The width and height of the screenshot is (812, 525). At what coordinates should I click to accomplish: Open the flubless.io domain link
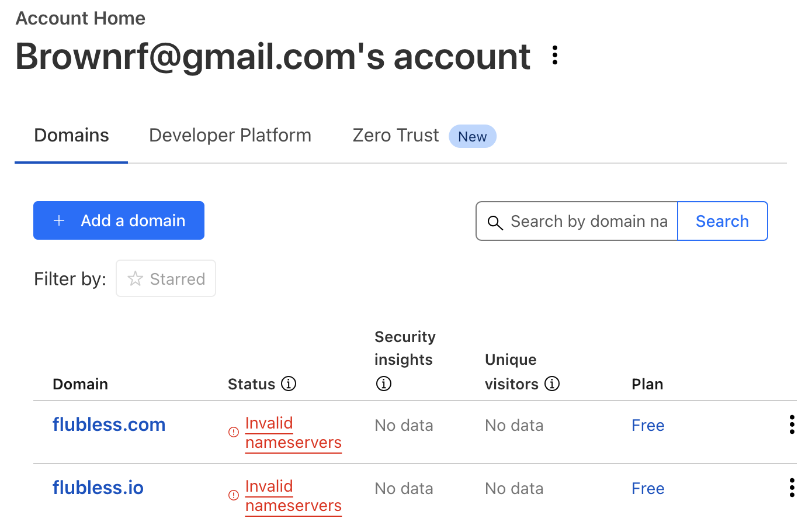pyautogui.click(x=98, y=488)
